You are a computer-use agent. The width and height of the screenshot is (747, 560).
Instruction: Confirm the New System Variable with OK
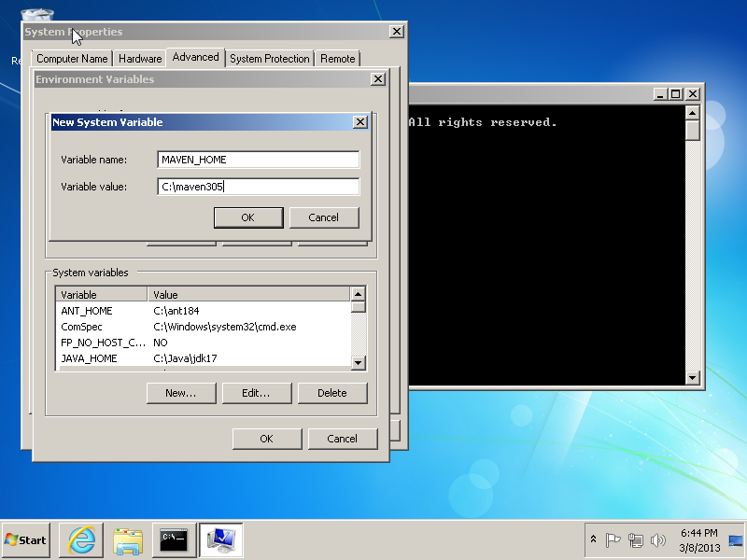248,217
